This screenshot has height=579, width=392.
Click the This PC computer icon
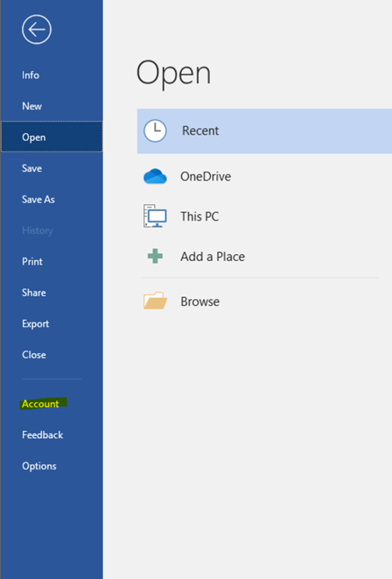click(155, 217)
